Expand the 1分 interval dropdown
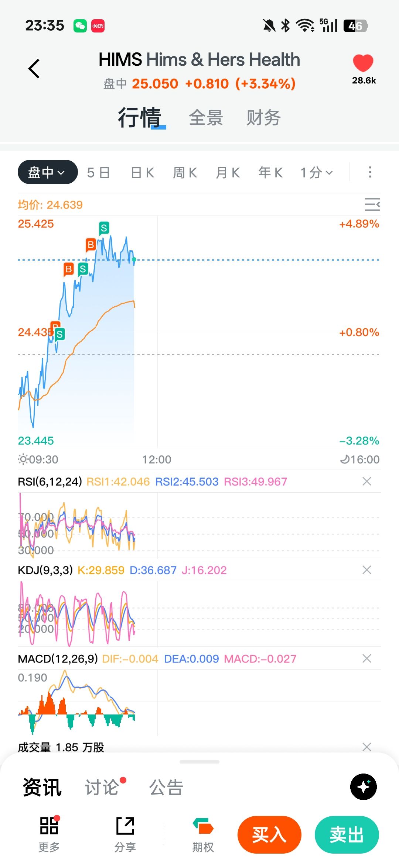Viewport: 399px width, 868px height. 317,172
